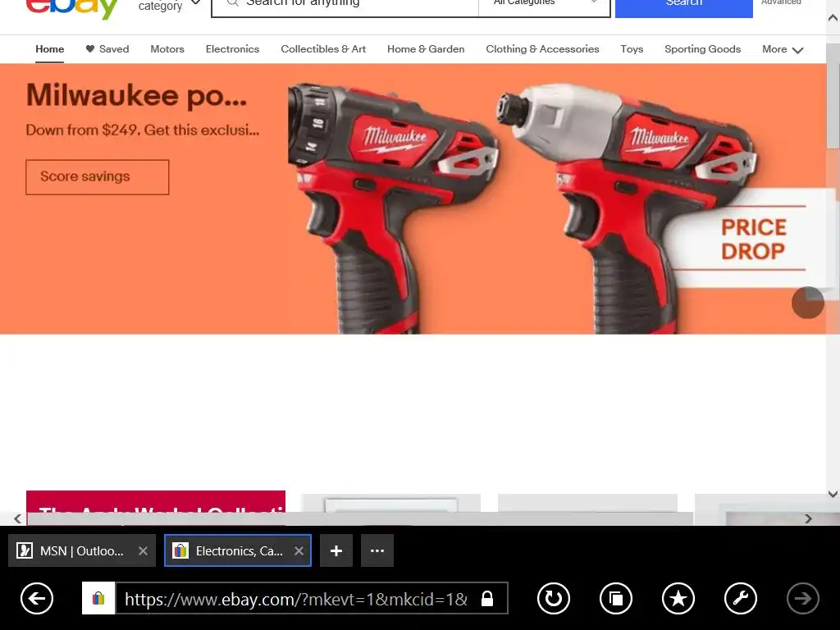This screenshot has width=840, height=630.
Task: Reload the page with the refresh icon
Action: pos(554,598)
